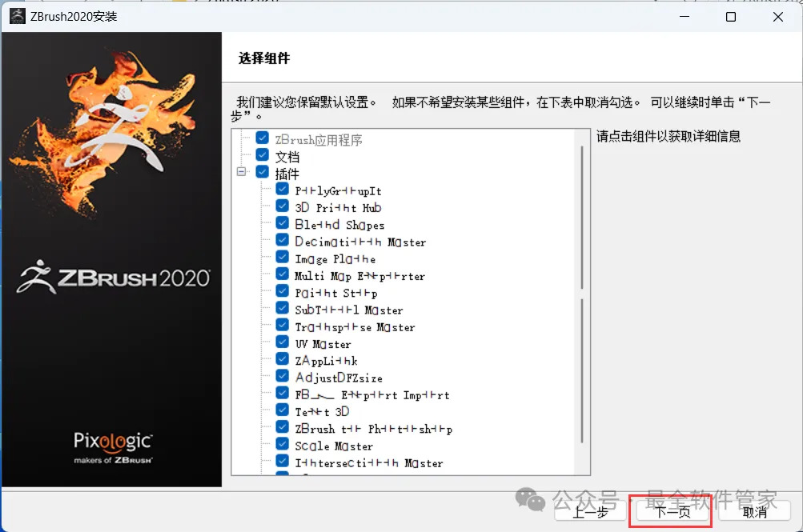
Task: Select the UV Master row text
Action: click(323, 344)
